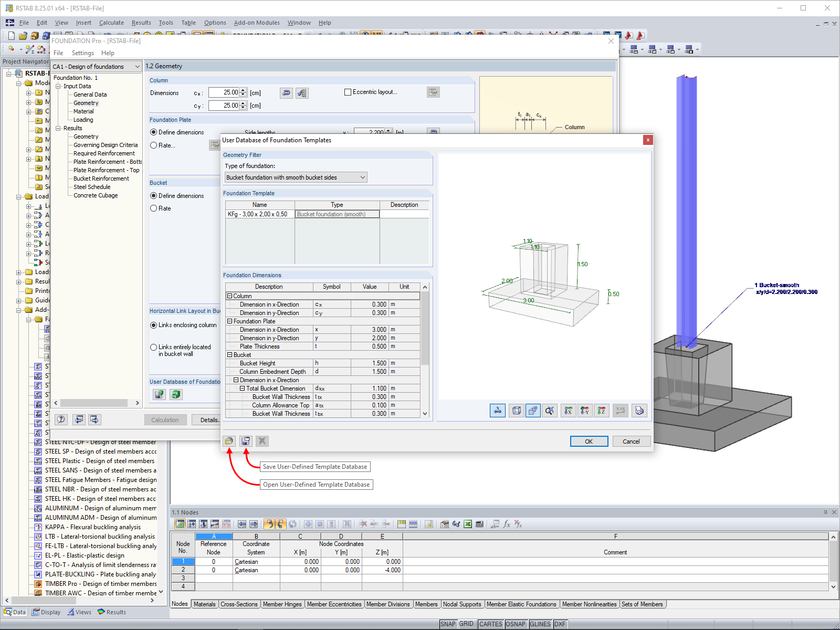840x630 pixels.
Task: Set preview to view in X direction
Action: tap(568, 411)
